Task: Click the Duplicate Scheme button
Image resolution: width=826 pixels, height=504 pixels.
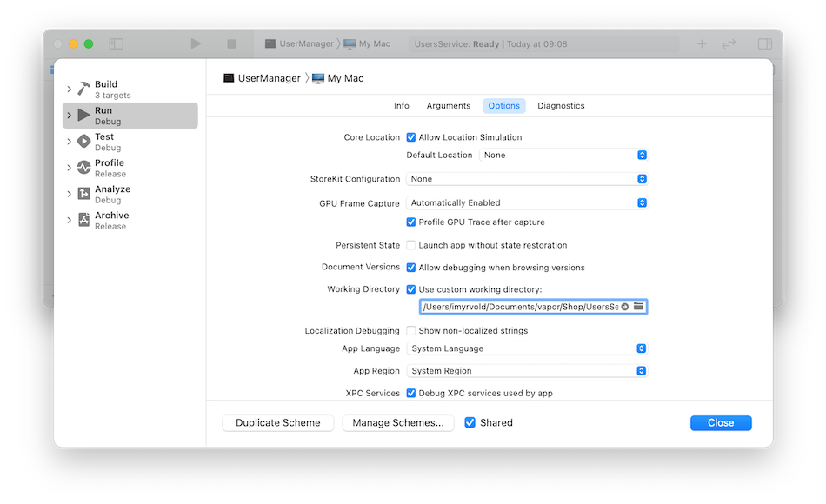Action: 278,423
